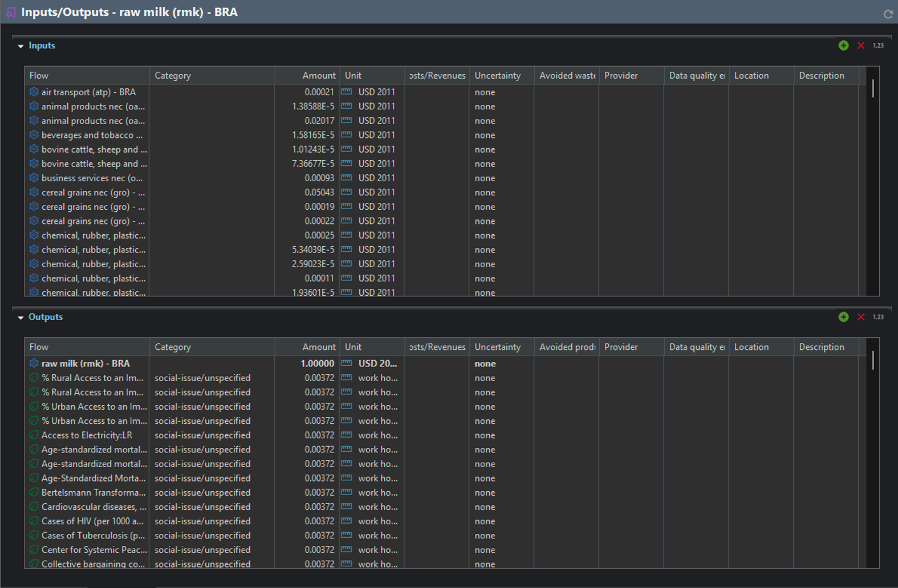This screenshot has width=898, height=588.
Task: Click the unit ruler icon in air transport row
Action: 347,92
